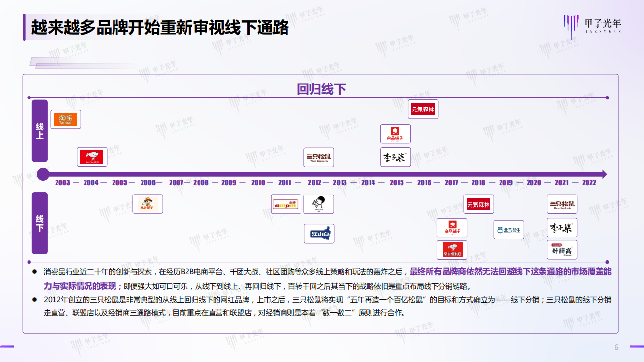The width and height of the screenshot is (644, 362).
Task: Click year 2020 on the timeline
Action: click(534, 182)
